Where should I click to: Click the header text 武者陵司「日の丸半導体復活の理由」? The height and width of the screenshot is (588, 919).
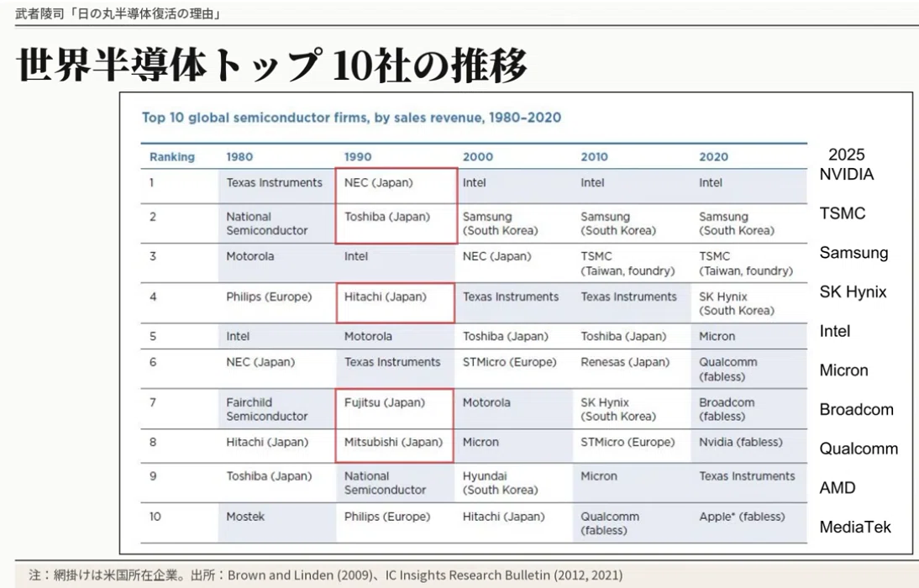pyautogui.click(x=118, y=13)
